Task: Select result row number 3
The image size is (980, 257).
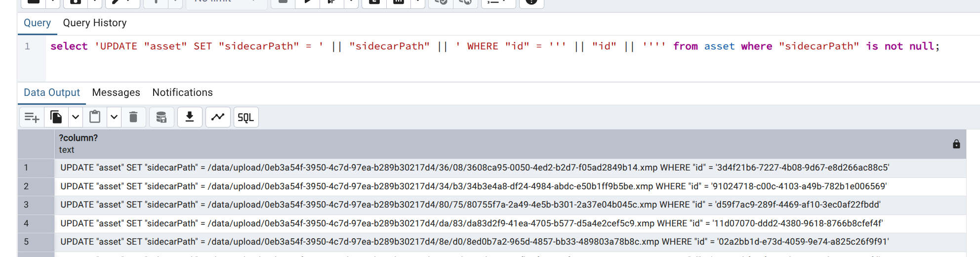Action: point(36,205)
